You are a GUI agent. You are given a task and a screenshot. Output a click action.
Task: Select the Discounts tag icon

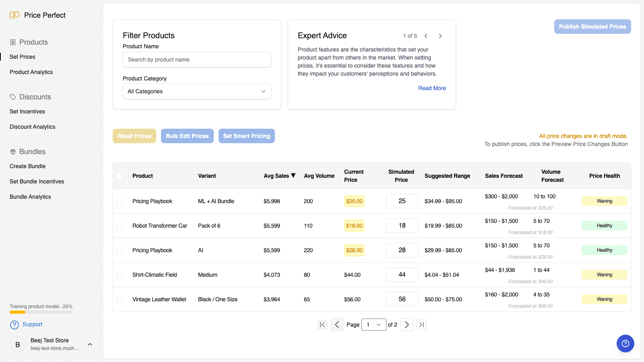pyautogui.click(x=12, y=97)
